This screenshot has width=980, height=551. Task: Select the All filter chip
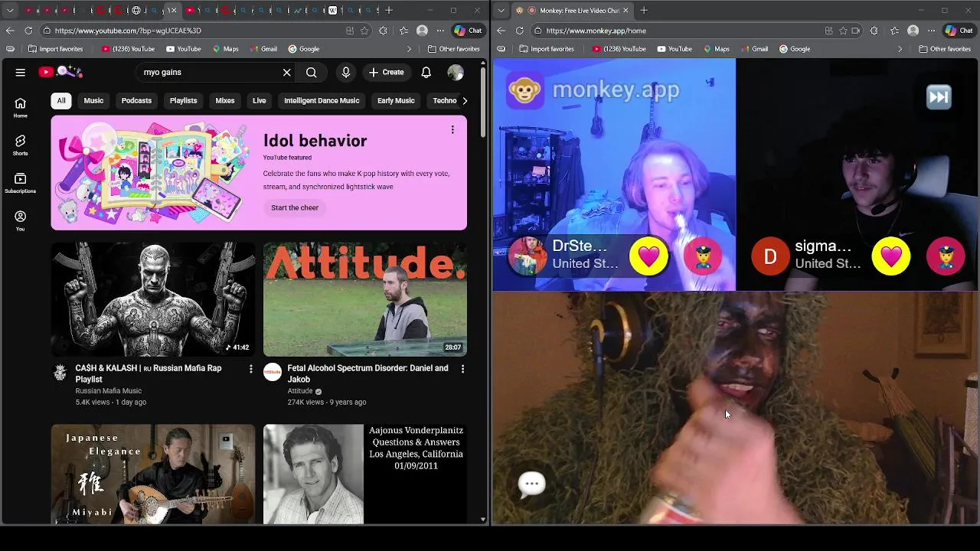(61, 100)
